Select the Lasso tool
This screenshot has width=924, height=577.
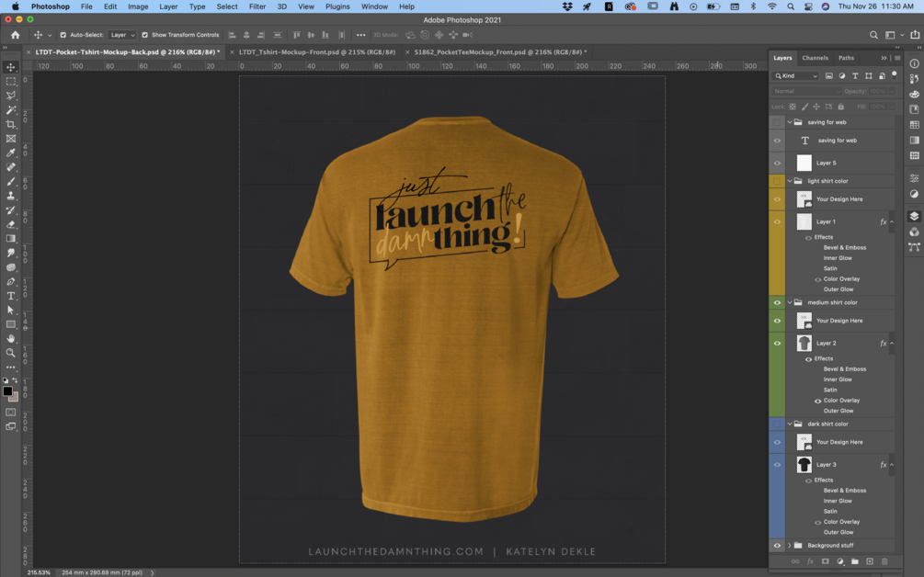point(11,96)
